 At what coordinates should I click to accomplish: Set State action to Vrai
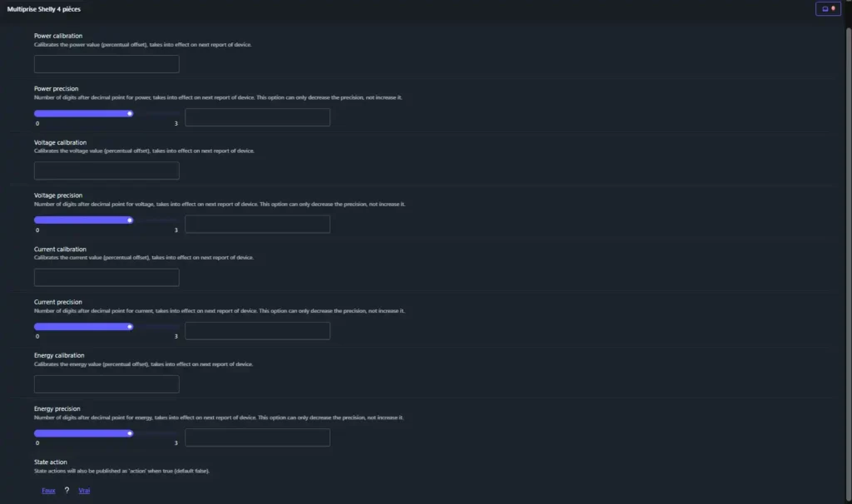coord(84,491)
